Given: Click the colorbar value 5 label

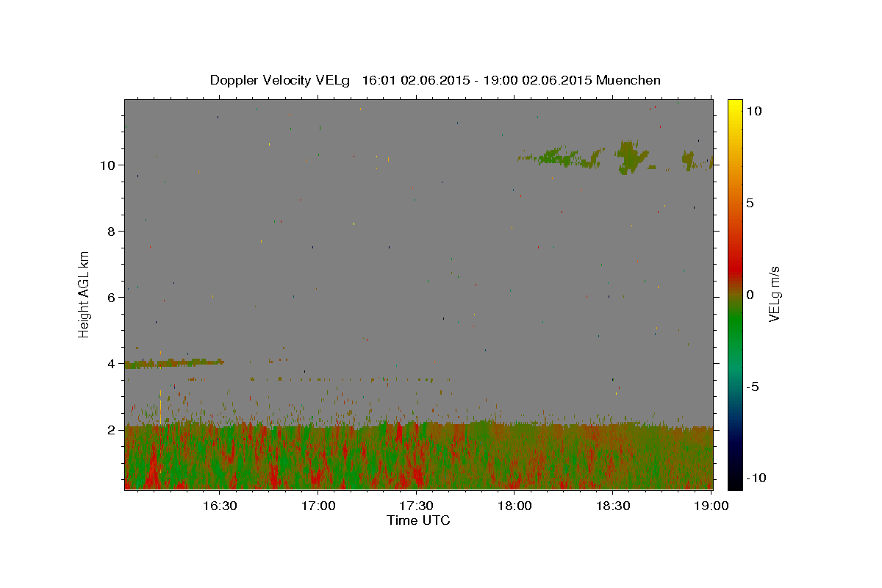Looking at the screenshot, I should tap(750, 203).
